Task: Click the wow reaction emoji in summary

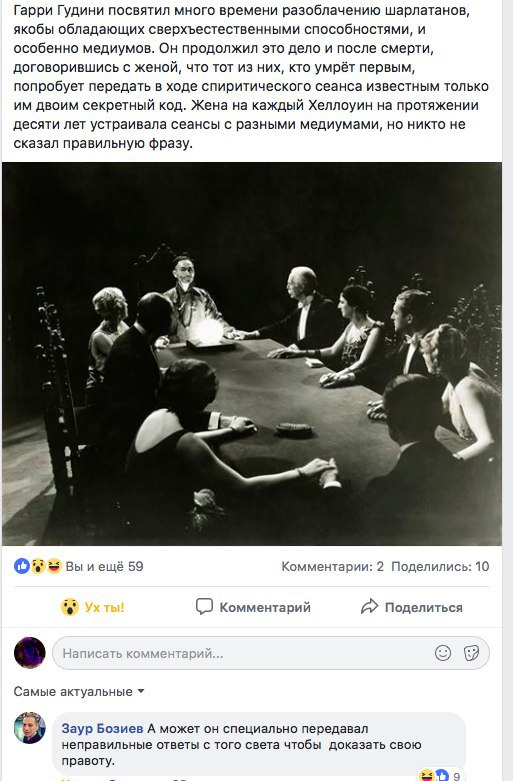Action: pyautogui.click(x=38, y=566)
